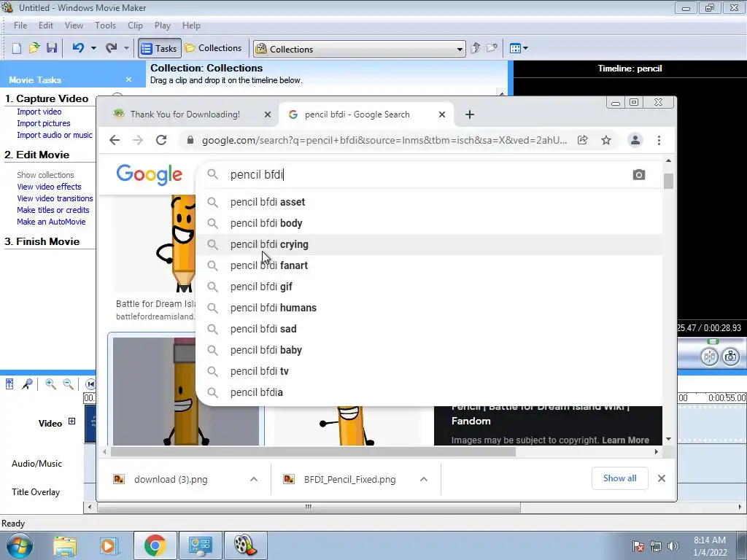This screenshot has width=747, height=560.
Task: Click the Zoom Timeline In magnifier
Action: pos(50,384)
